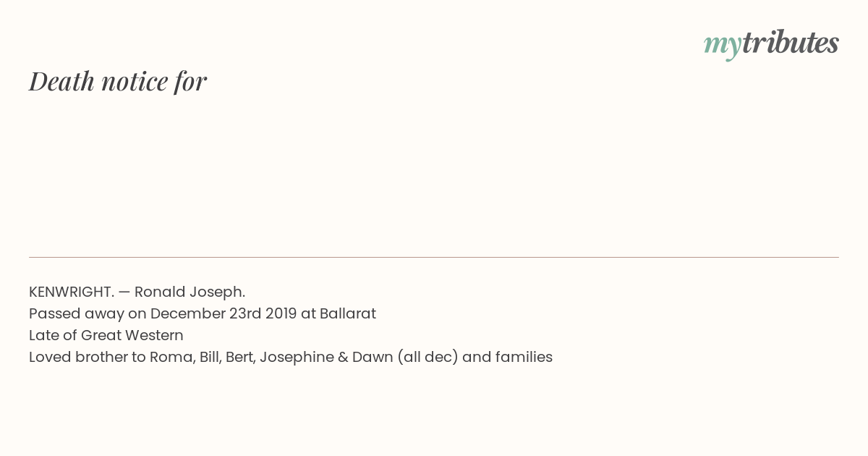Click the "Loved brother to" text
The height and width of the screenshot is (456, 868).
(x=87, y=357)
